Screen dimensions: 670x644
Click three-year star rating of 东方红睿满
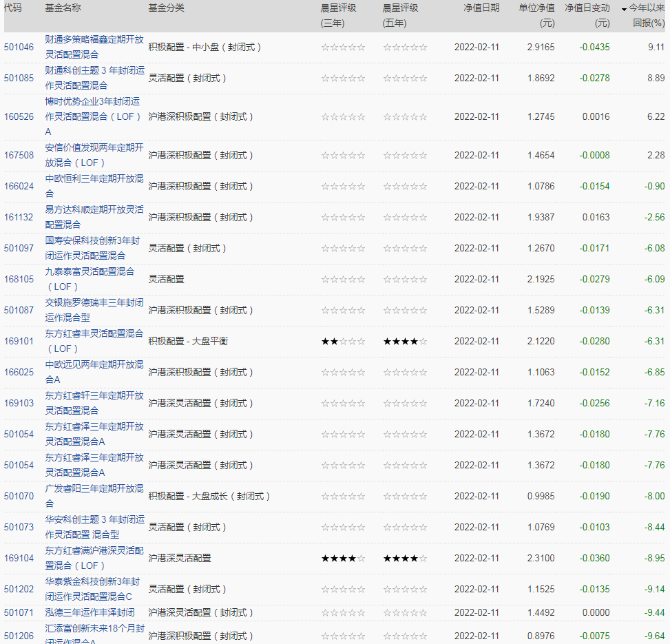[343, 558]
